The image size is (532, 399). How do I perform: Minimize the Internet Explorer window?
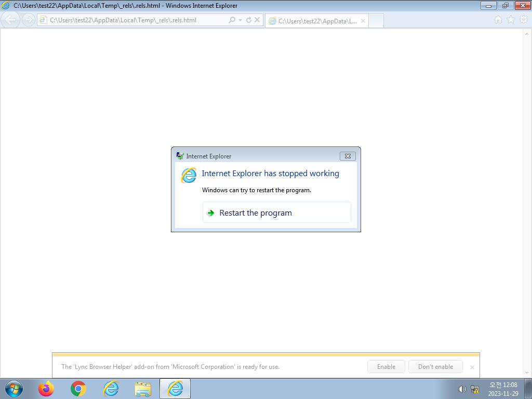click(488, 5)
